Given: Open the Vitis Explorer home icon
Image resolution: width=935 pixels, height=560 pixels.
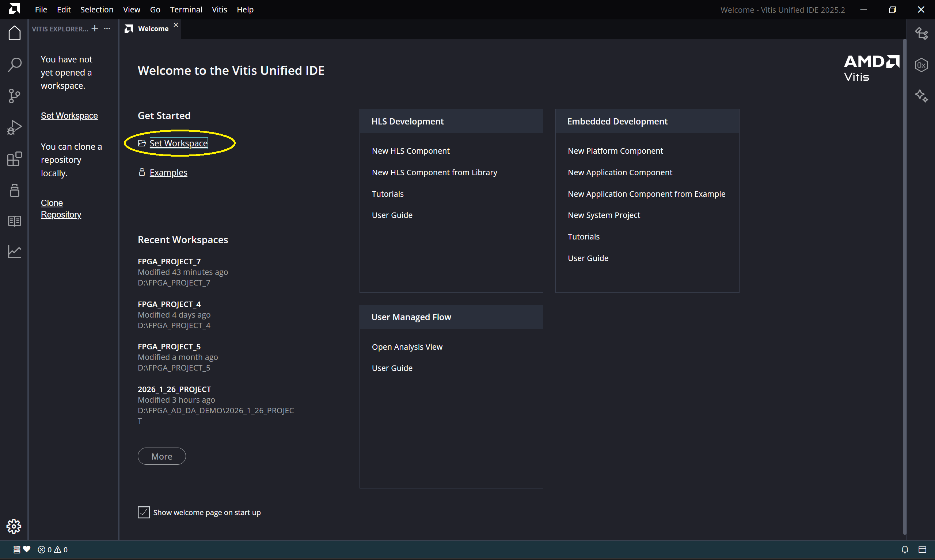Looking at the screenshot, I should [14, 33].
